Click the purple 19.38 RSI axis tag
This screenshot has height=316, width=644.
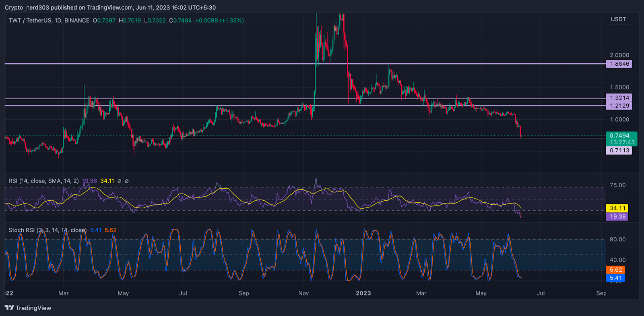[x=617, y=216]
